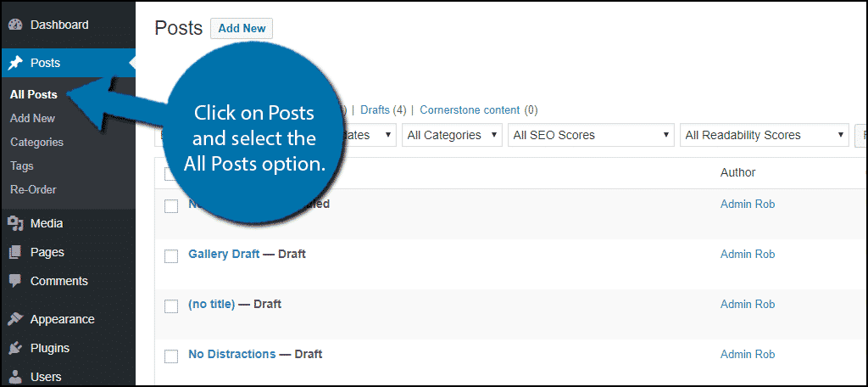Open Tags submenu item

pyautogui.click(x=21, y=166)
